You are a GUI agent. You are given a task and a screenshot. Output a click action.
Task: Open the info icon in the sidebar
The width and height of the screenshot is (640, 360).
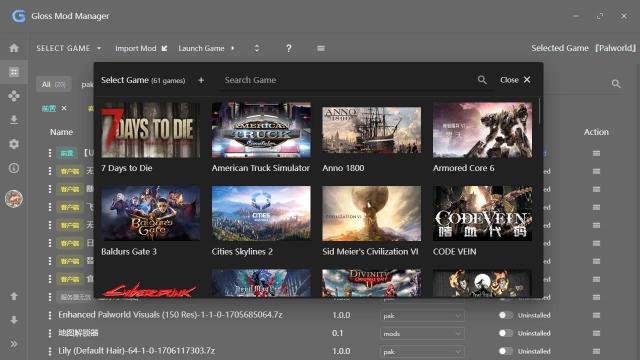point(14,168)
